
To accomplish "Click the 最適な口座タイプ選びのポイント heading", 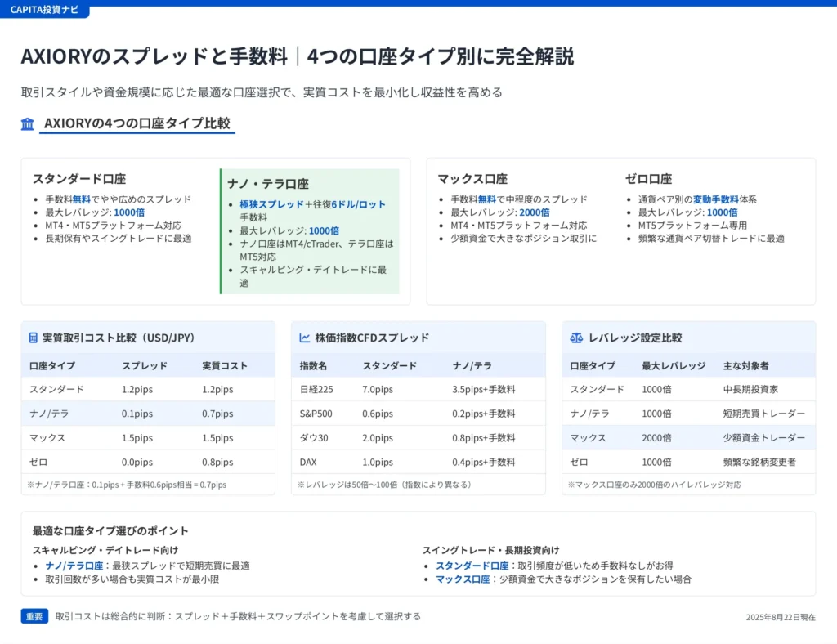I will pos(110,531).
